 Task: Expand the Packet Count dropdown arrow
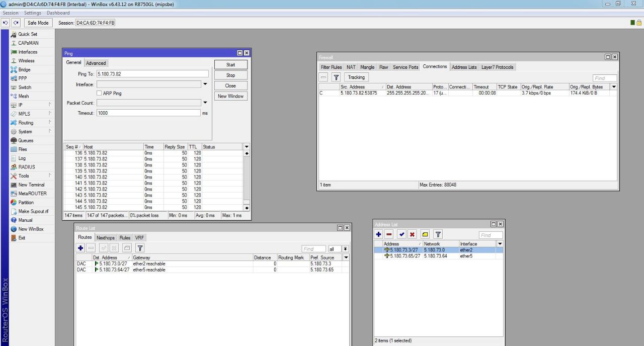point(205,103)
